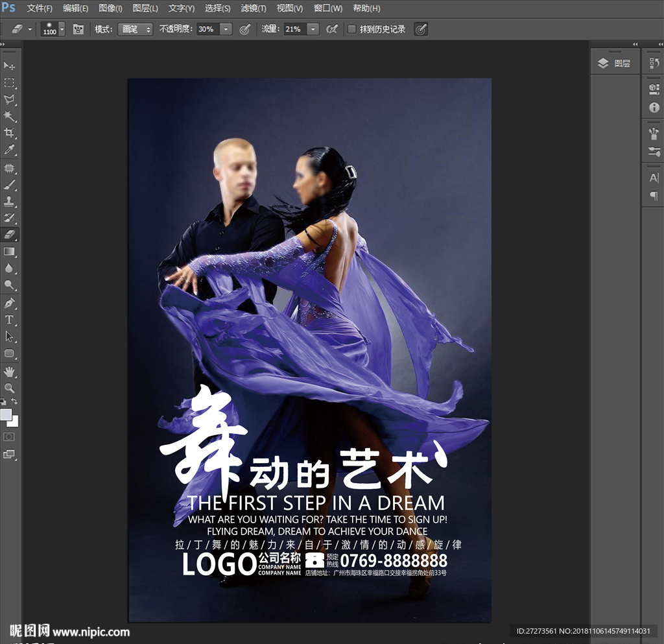Select the Gradient tool
The height and width of the screenshot is (644, 664).
click(9, 252)
